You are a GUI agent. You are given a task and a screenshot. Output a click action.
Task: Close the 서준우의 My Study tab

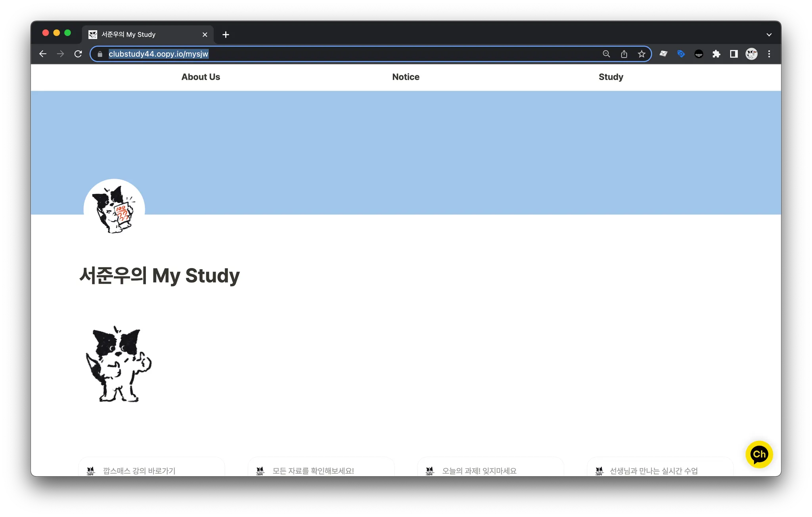point(205,35)
